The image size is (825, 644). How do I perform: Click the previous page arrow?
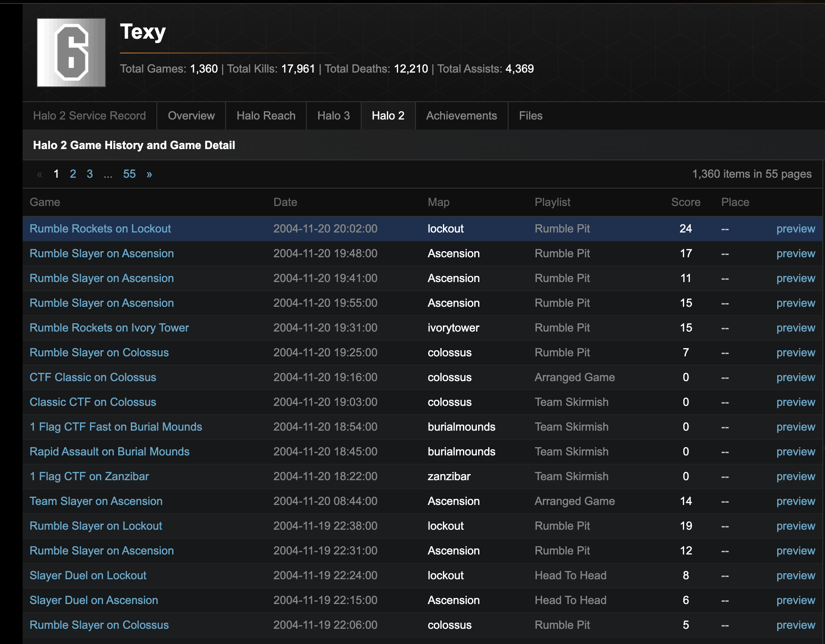(x=40, y=174)
